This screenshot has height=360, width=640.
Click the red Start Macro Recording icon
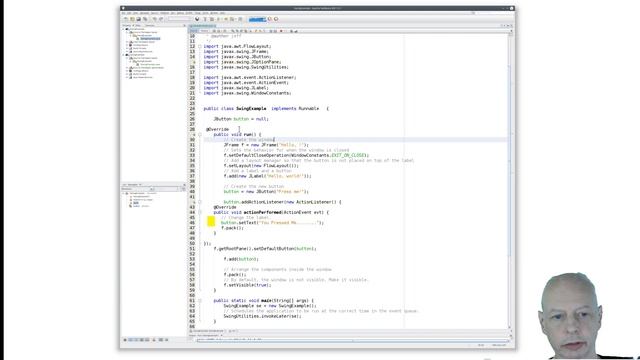pos(281,31)
